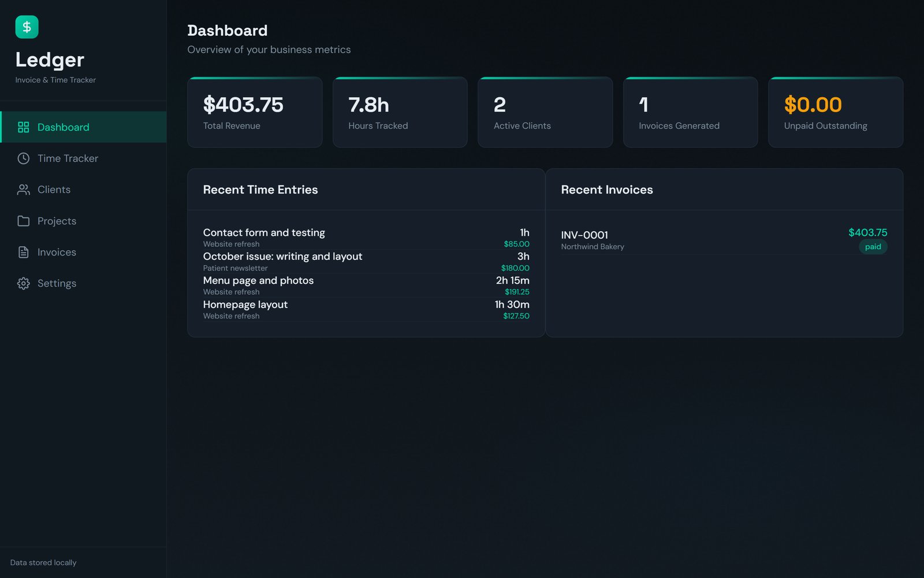
Task: Click the '2h 15m' duration
Action: (512, 280)
